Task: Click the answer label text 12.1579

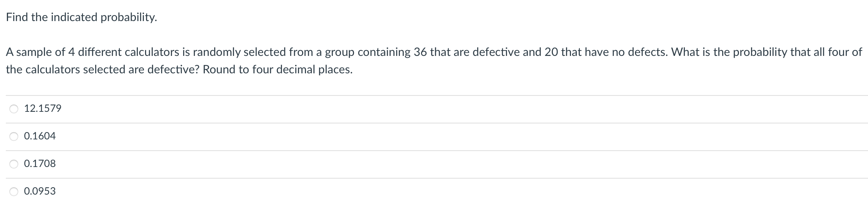Action: pyautogui.click(x=43, y=108)
